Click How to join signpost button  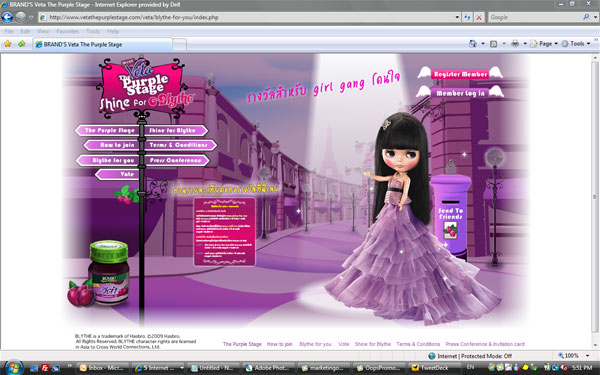point(112,145)
